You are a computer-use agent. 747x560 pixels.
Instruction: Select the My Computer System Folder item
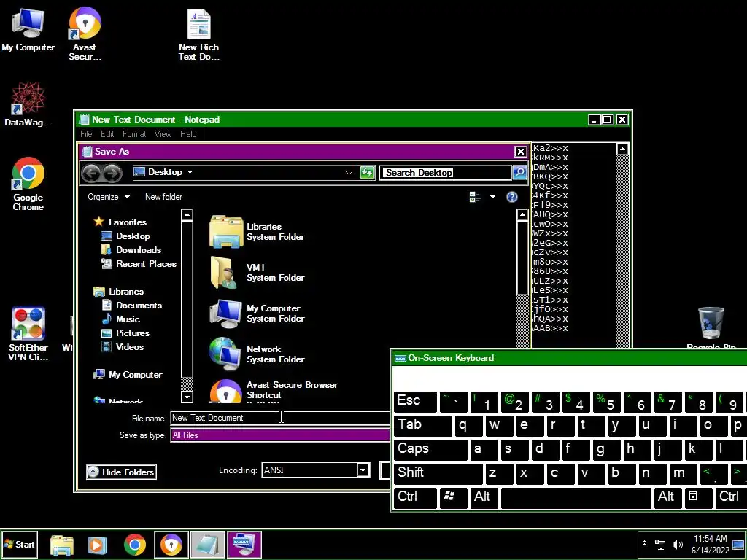(x=258, y=314)
